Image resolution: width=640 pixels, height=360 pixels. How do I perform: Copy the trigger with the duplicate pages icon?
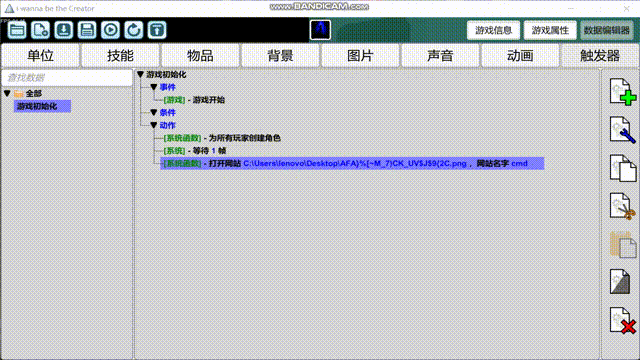tap(623, 168)
